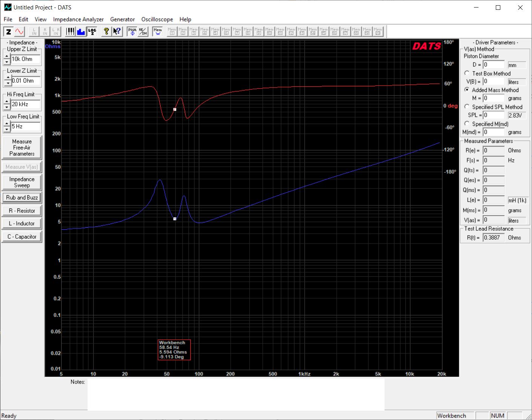Select the Mem 17 memory slot
Image resolution: width=532 pixels, height=420 pixels.
point(346,32)
